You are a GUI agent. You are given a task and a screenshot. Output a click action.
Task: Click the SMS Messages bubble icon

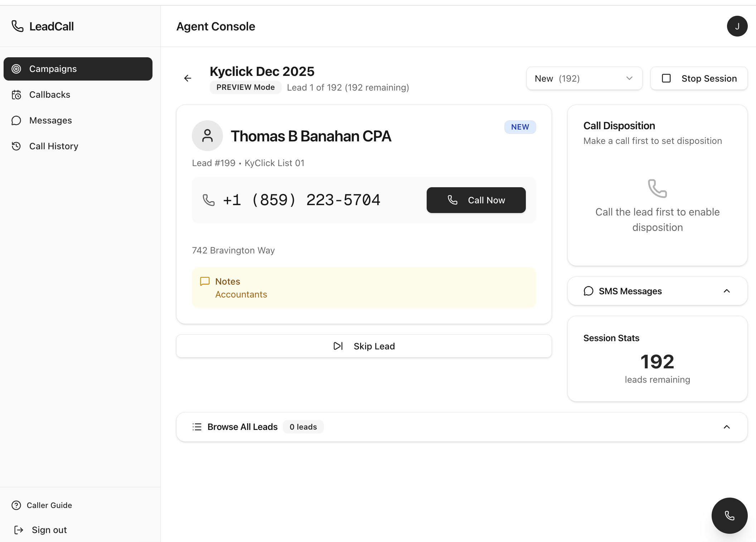click(588, 291)
